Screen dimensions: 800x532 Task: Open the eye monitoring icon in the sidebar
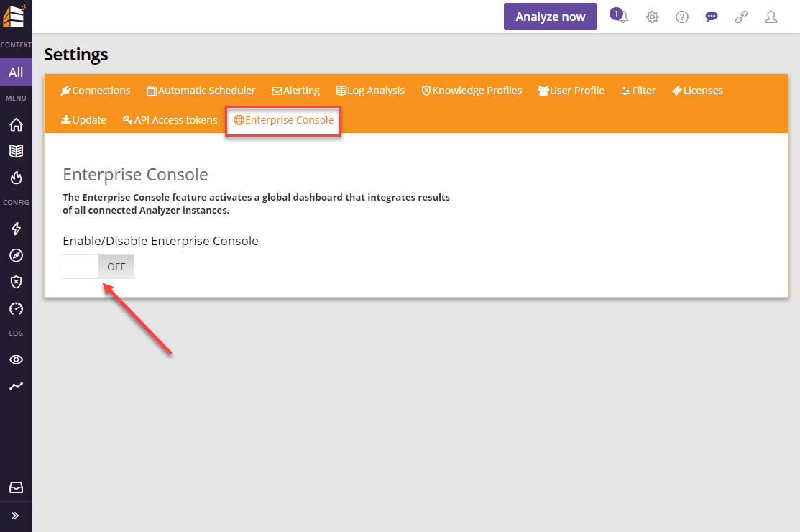click(x=16, y=359)
